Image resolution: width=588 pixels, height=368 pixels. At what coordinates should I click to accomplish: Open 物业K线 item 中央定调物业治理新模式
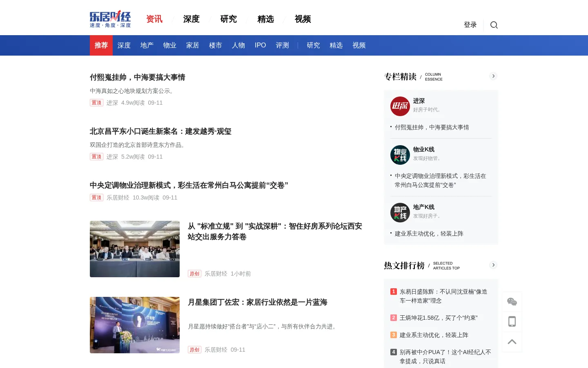coord(441,180)
